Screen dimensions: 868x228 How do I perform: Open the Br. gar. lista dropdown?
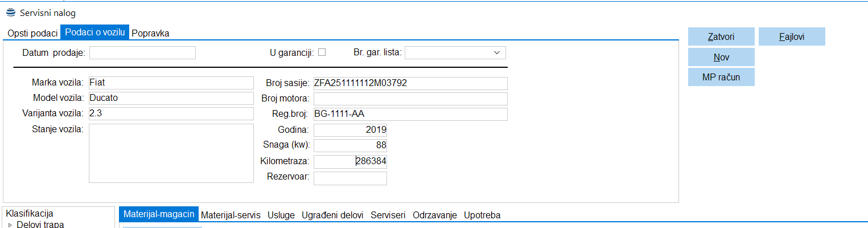point(497,53)
